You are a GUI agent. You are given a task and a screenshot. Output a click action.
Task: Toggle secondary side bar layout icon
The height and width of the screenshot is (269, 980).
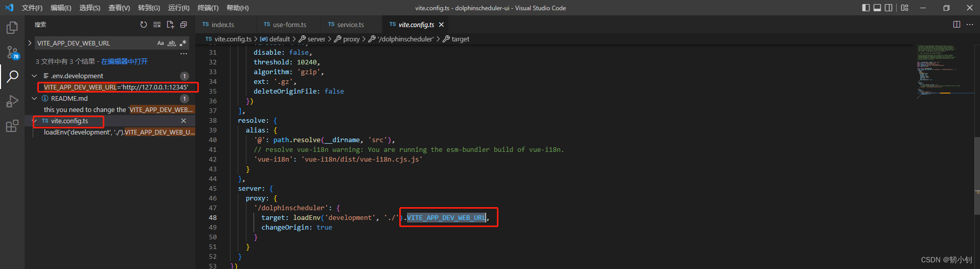(x=889, y=8)
